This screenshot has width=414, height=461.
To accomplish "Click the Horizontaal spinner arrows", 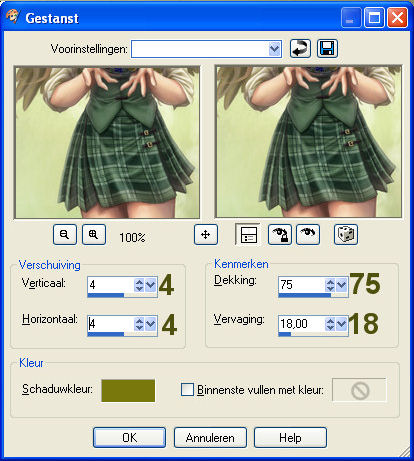I will [x=139, y=324].
